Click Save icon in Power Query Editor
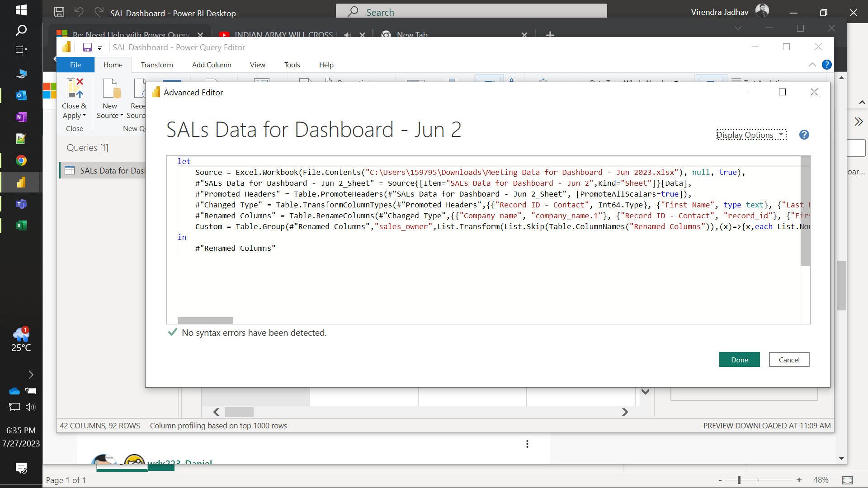The width and height of the screenshot is (868, 488). 87,47
